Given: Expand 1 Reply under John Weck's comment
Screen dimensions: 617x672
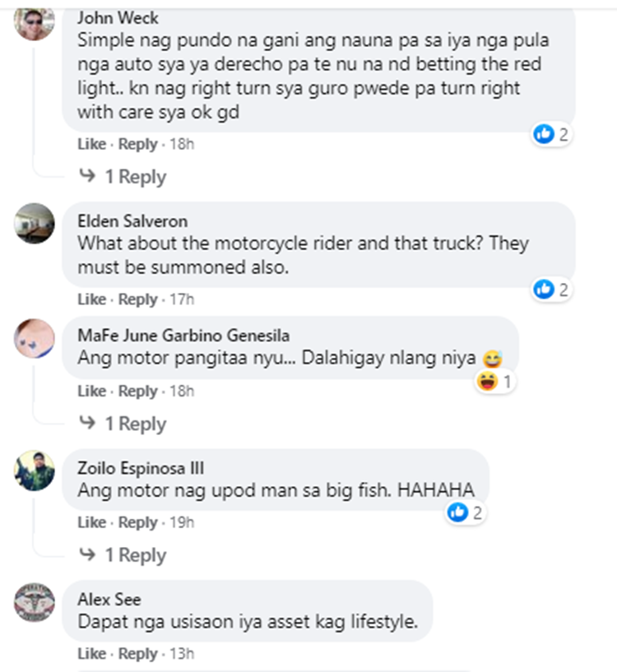Looking at the screenshot, I should [123, 177].
